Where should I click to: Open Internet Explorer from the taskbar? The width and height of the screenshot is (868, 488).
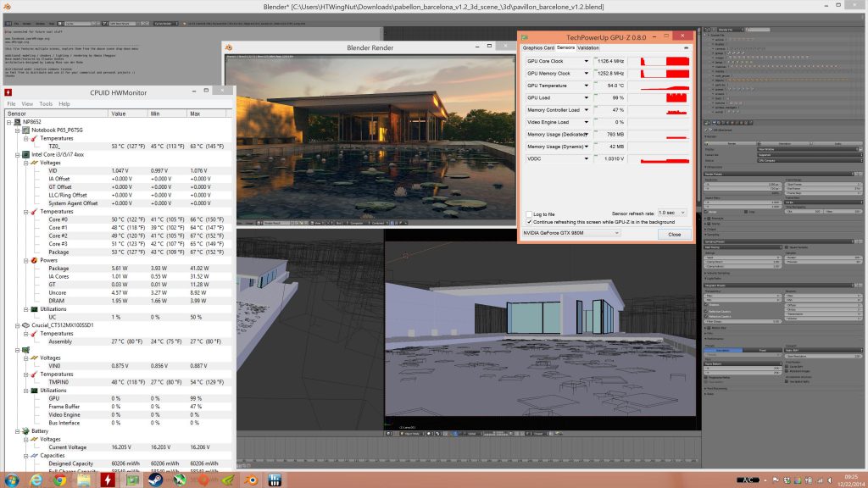click(x=36, y=480)
